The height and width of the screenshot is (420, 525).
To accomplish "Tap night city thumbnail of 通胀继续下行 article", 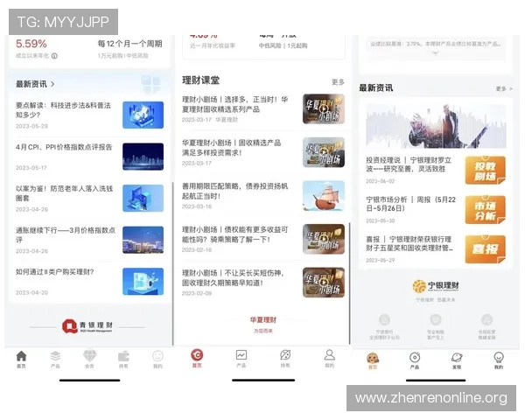I will pyautogui.click(x=143, y=240).
